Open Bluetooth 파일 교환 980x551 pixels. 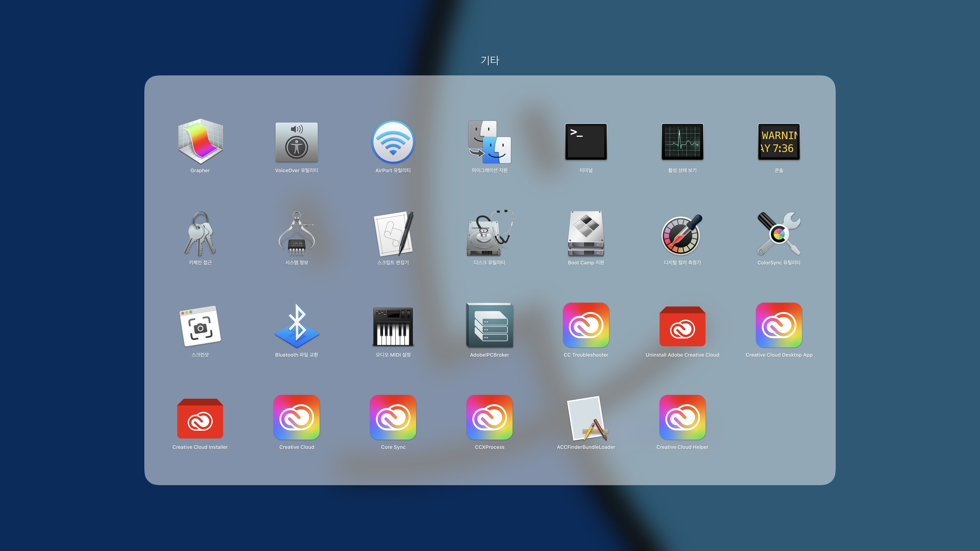296,326
